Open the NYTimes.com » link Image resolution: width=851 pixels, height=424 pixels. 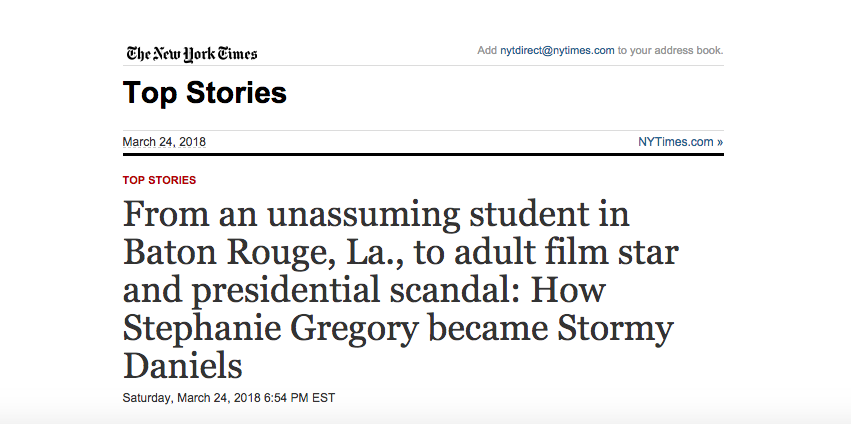tap(681, 142)
